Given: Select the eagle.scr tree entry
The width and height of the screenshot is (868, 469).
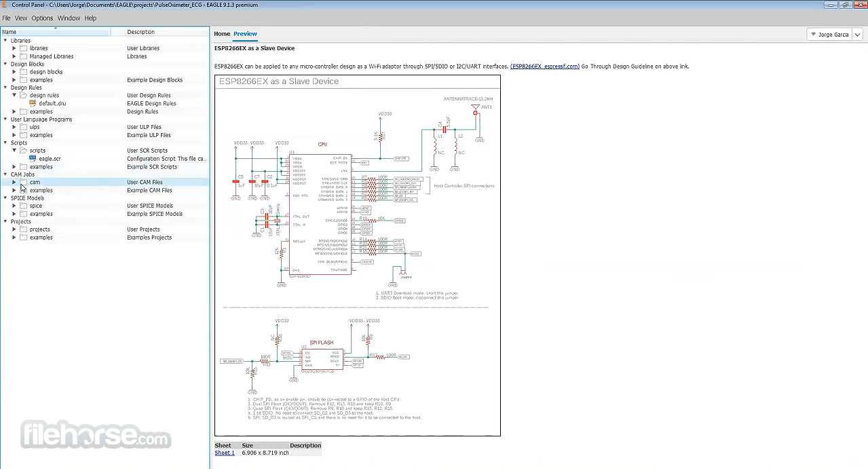Looking at the screenshot, I should tap(50, 159).
